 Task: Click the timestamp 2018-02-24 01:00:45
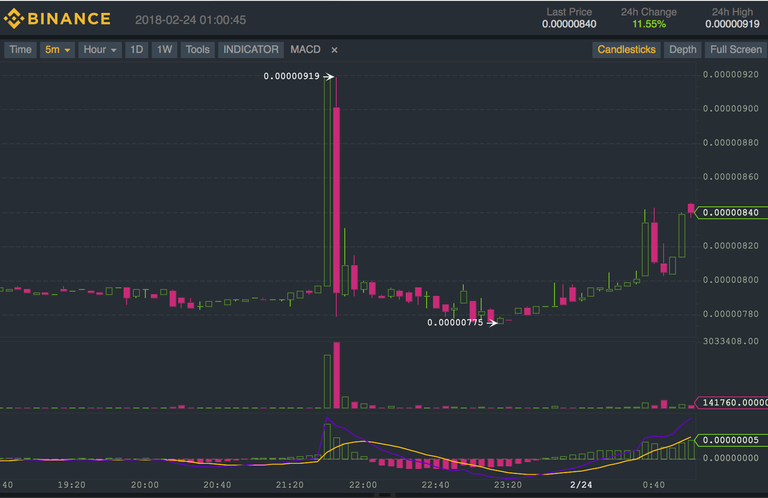coord(191,20)
